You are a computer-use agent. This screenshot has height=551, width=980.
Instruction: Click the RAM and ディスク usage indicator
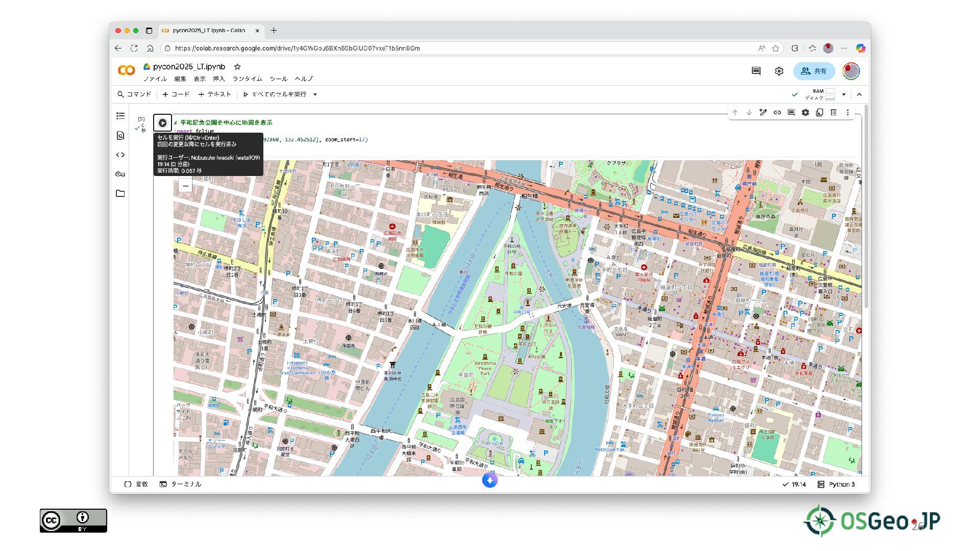point(820,94)
